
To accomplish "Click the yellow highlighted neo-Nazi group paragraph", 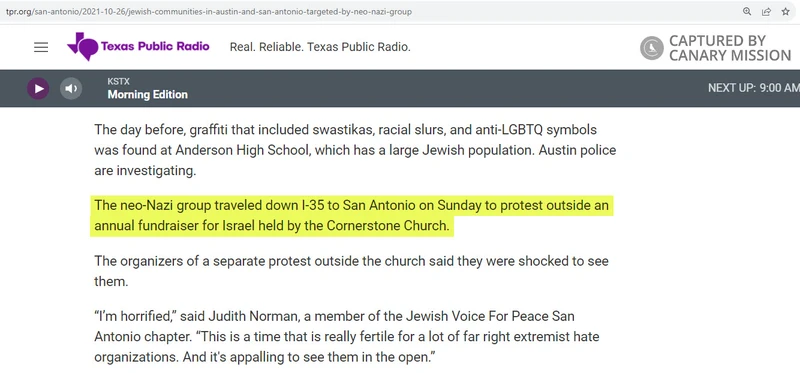I will (x=352, y=215).
